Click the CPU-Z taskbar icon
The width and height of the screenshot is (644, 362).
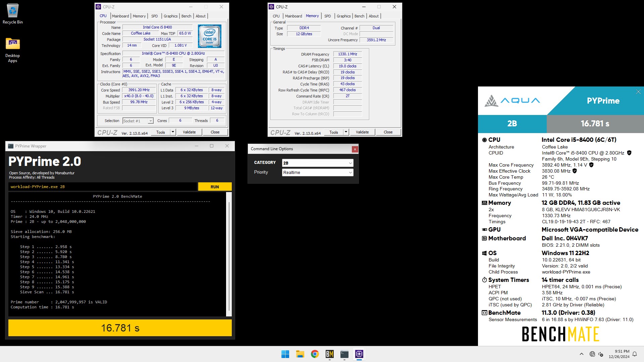click(x=359, y=354)
